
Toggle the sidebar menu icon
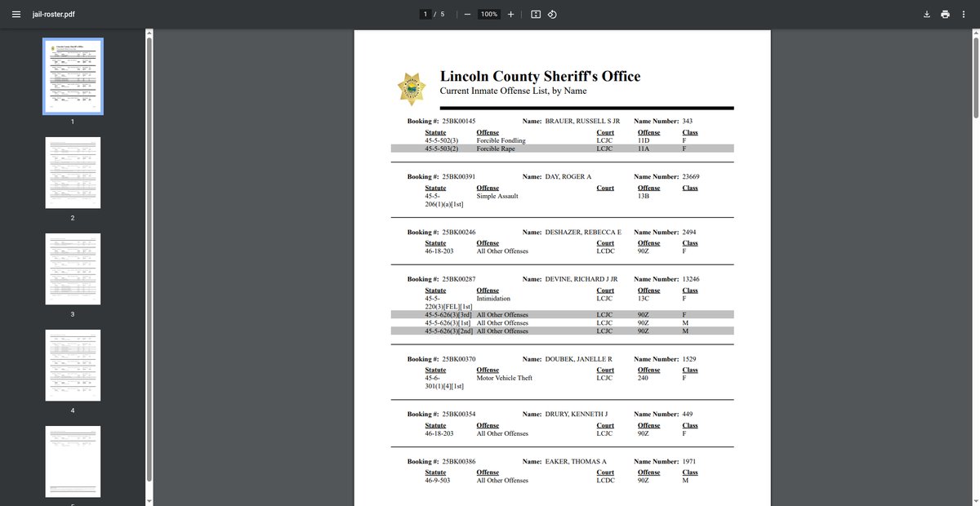click(x=16, y=15)
